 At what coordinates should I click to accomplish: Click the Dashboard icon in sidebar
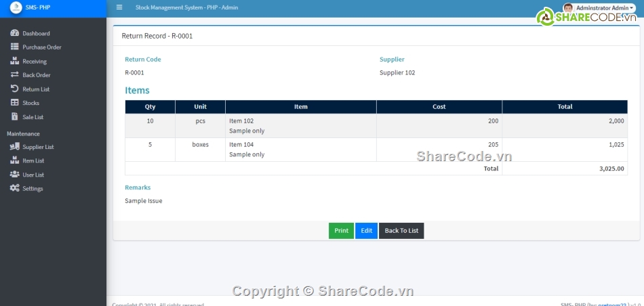point(15,33)
